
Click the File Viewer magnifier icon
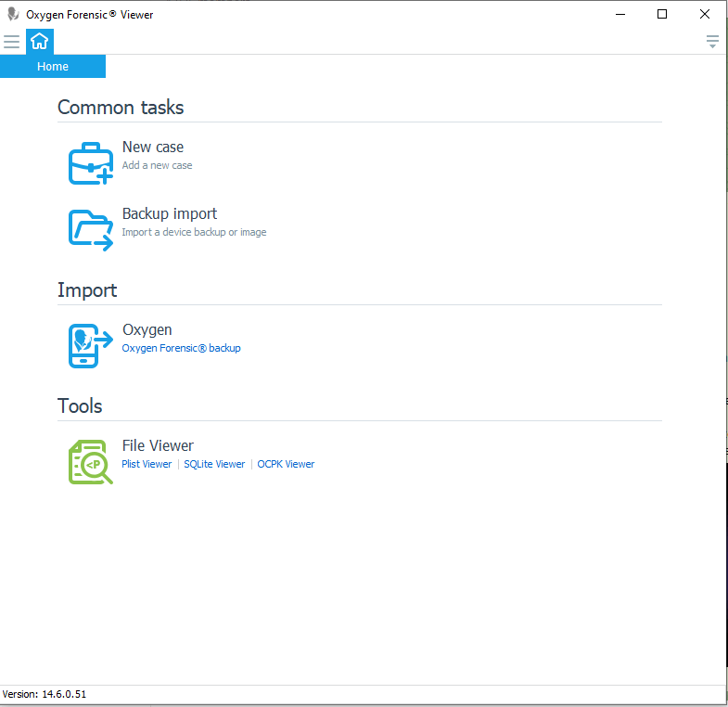pyautogui.click(x=91, y=462)
